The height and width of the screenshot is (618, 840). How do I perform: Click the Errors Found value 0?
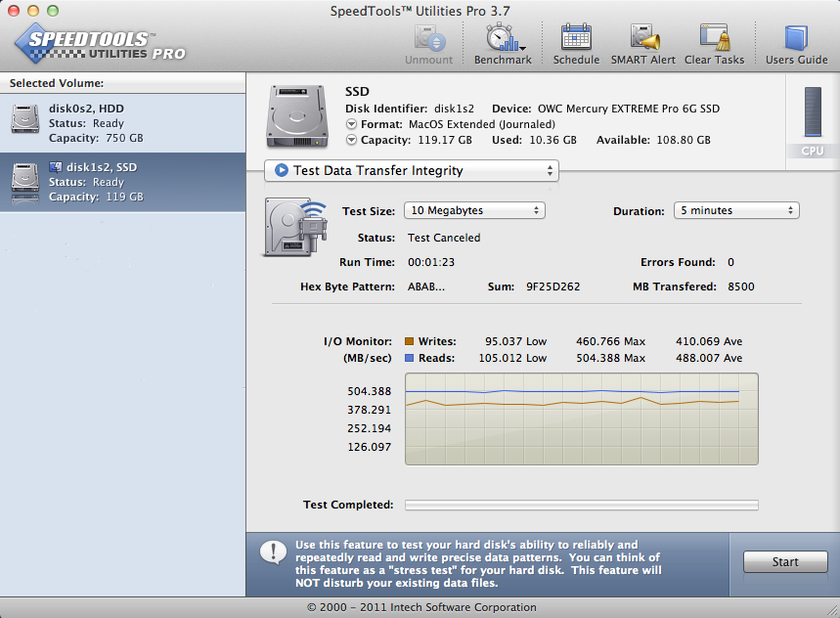[x=730, y=262]
